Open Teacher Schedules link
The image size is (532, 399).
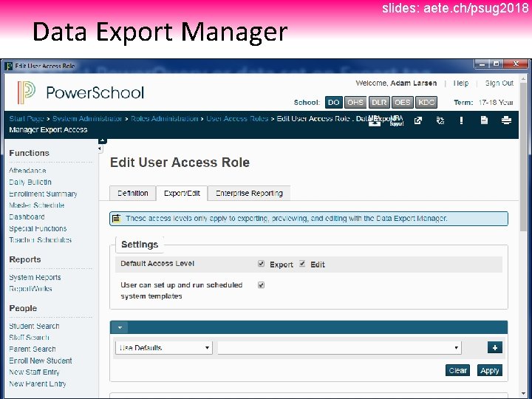[41, 239]
